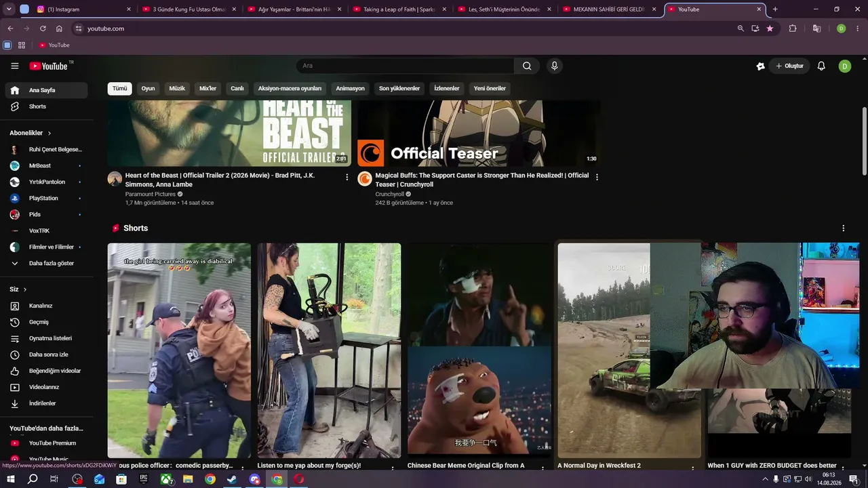Open Ana Sayfa in the sidebar
Image resolution: width=868 pixels, height=488 pixels.
pyautogui.click(x=46, y=90)
